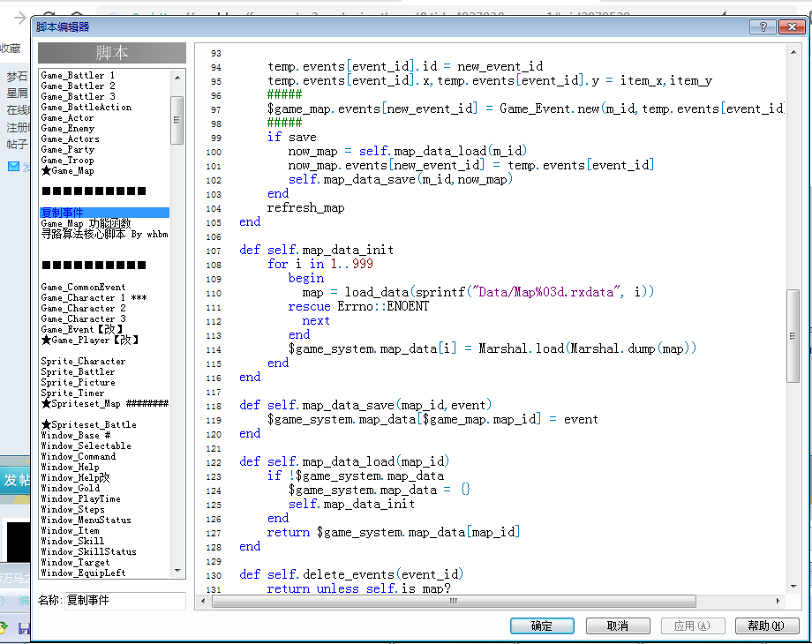
Task: Select Game_Battler 2 script
Action: tap(79, 86)
